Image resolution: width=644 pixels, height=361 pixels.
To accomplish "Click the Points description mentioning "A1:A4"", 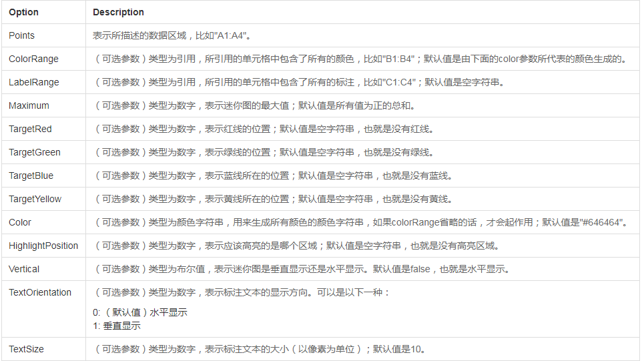I will click(x=172, y=36).
